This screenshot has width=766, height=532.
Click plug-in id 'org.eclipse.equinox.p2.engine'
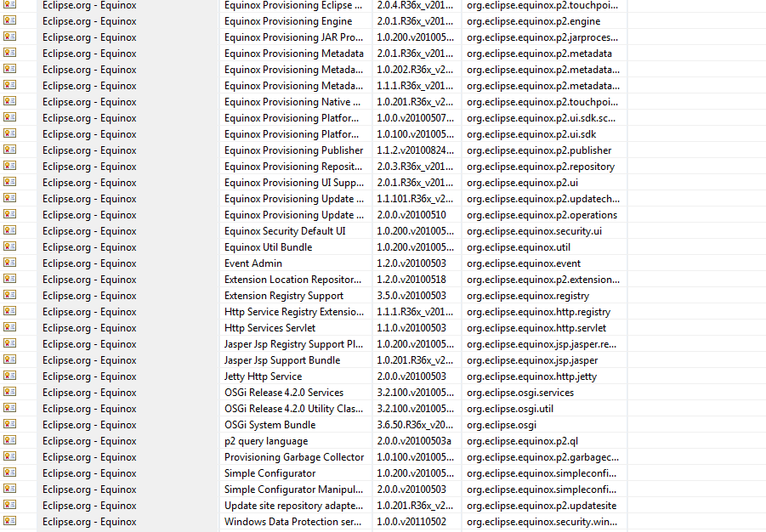pyautogui.click(x=533, y=21)
